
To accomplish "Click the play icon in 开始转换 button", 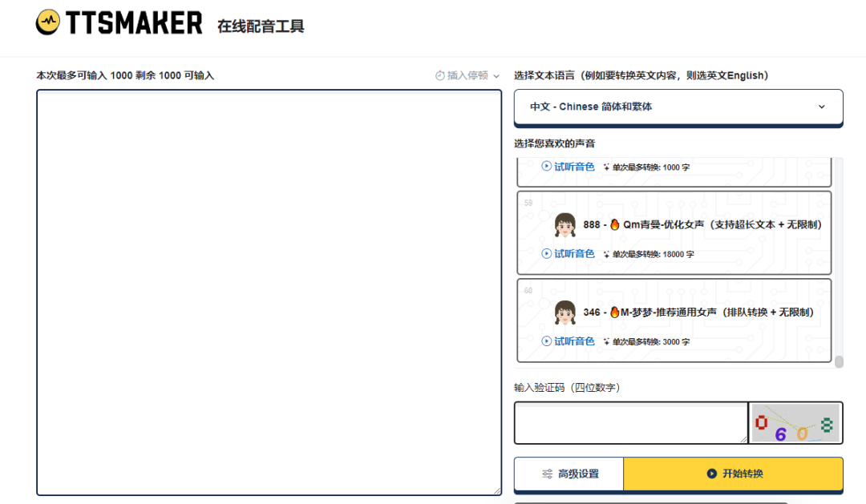I will pos(712,474).
